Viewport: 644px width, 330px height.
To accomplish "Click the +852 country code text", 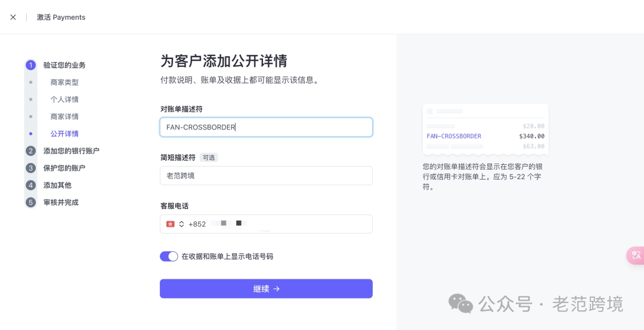I will [197, 224].
